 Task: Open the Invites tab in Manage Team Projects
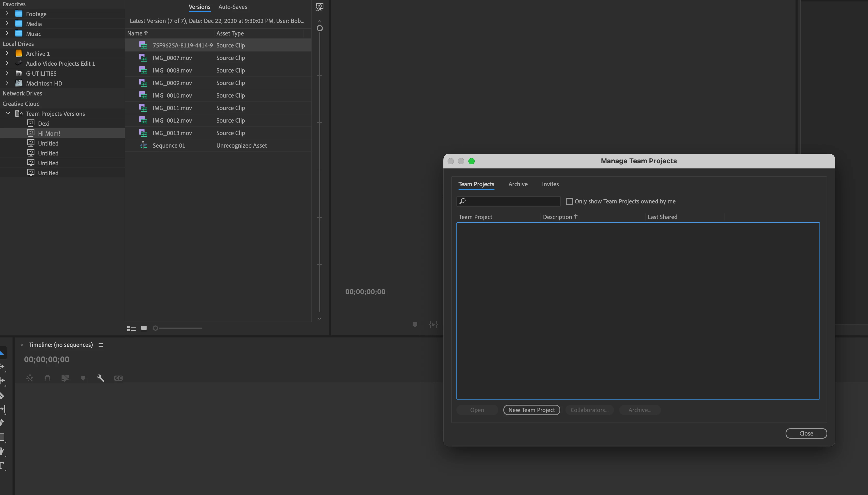tap(550, 184)
